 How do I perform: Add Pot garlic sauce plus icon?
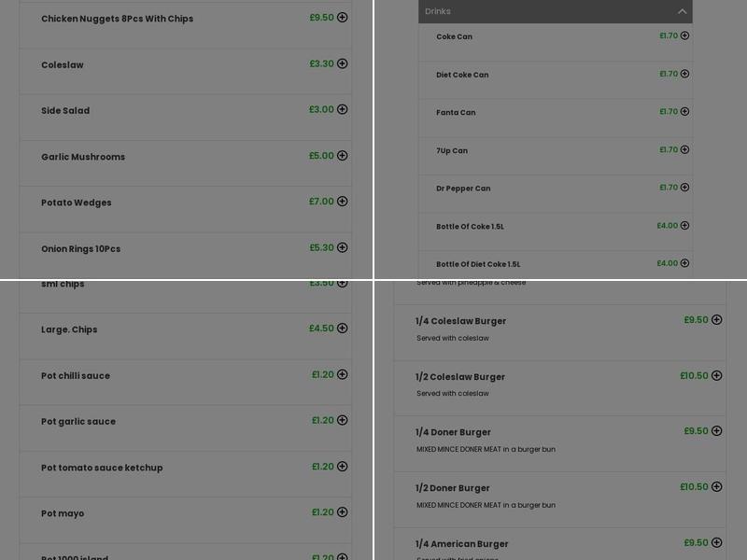pyautogui.click(x=342, y=420)
